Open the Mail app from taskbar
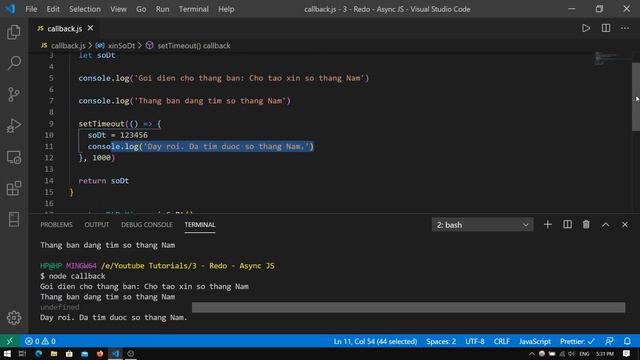This screenshot has height=360, width=640. coord(84,353)
